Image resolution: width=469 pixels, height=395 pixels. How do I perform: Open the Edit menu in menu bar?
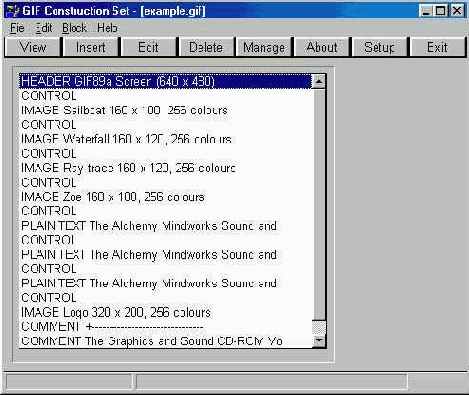[x=44, y=28]
